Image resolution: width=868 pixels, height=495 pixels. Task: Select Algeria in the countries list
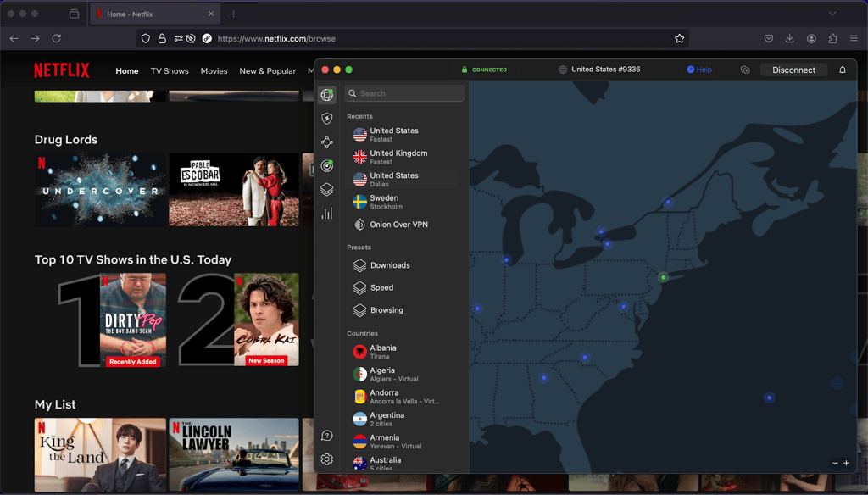click(x=402, y=375)
